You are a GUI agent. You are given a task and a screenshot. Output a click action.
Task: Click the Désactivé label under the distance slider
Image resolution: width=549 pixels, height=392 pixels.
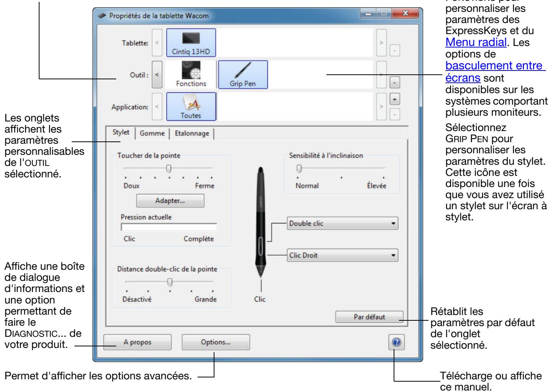click(137, 299)
